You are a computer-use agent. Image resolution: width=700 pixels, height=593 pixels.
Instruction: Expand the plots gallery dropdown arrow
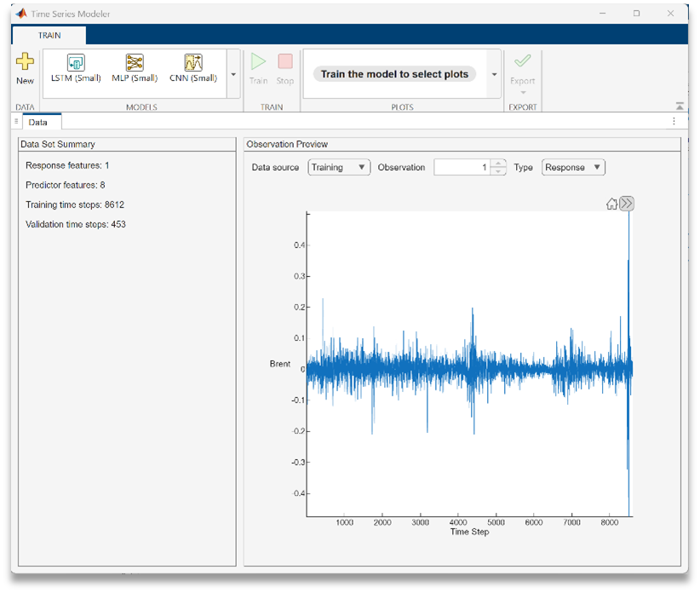point(494,74)
